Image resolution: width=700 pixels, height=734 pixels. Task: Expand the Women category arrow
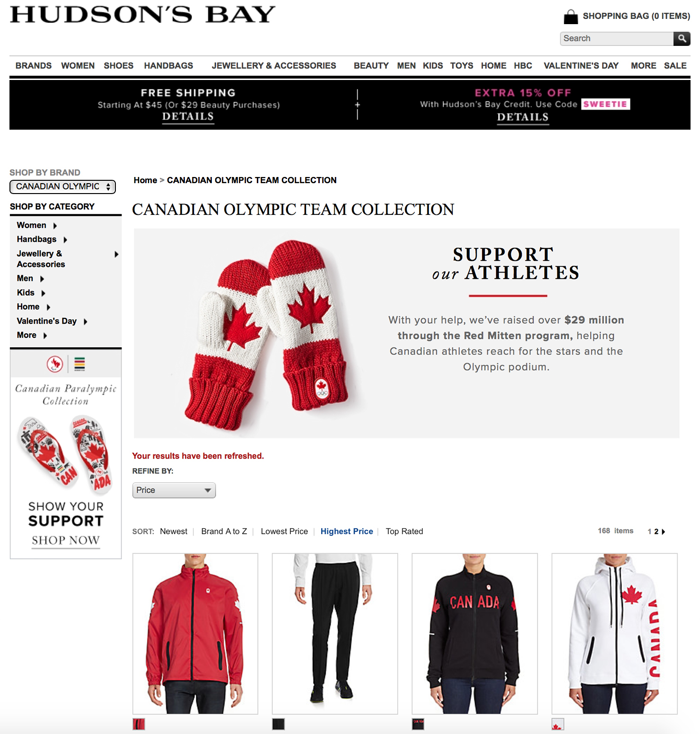click(55, 226)
